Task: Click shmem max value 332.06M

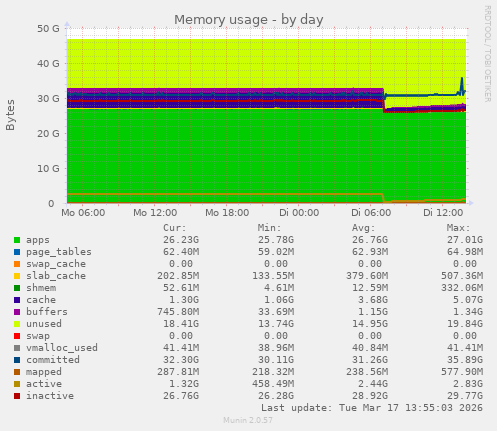Action: pyautogui.click(x=462, y=288)
